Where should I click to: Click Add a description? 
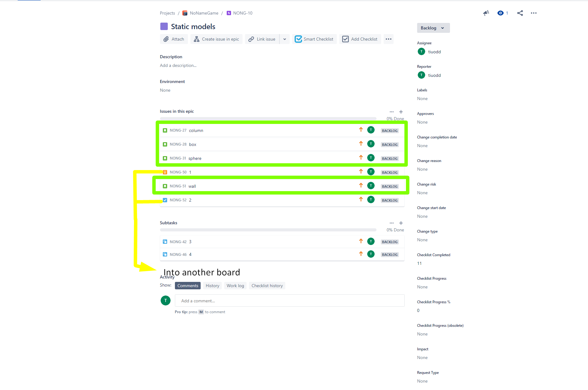178,65
